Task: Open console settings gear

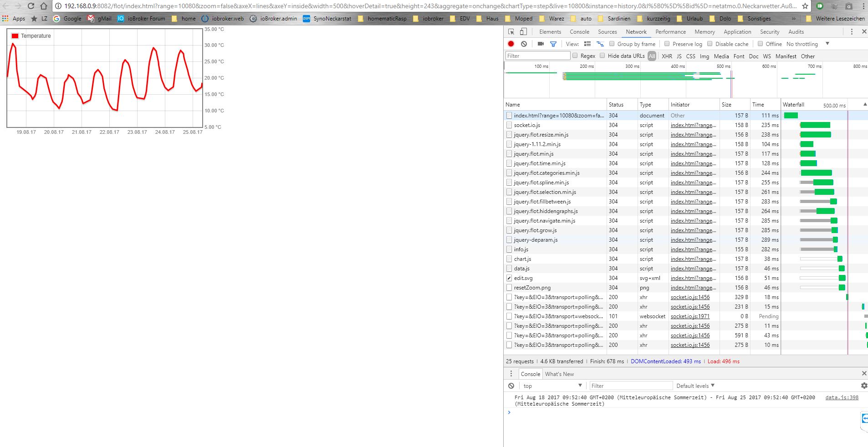Action: click(864, 386)
